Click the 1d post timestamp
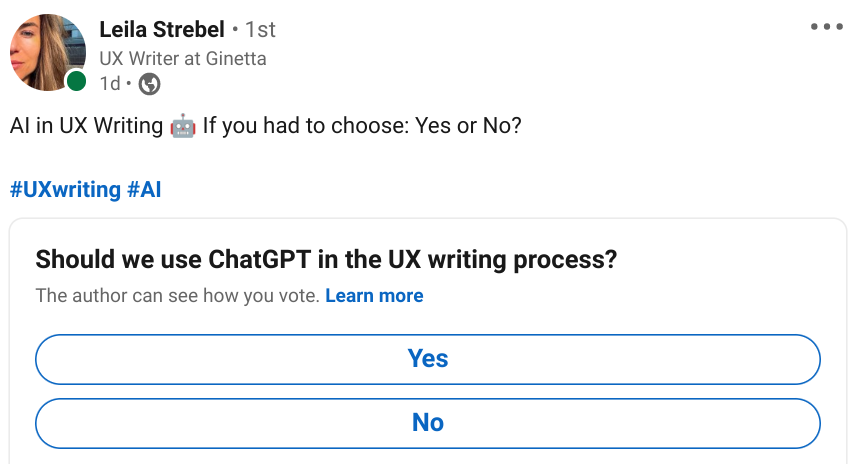Image resolution: width=848 pixels, height=464 pixels. (110, 84)
